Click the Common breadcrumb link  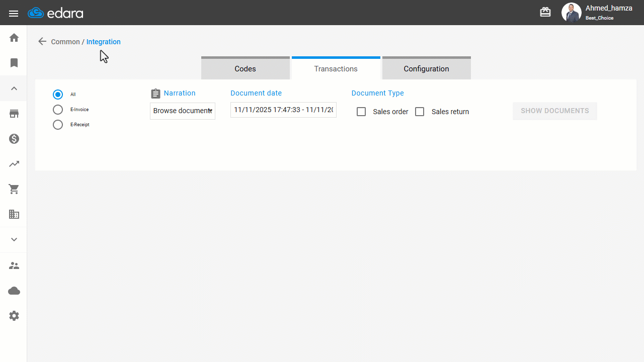[x=65, y=42]
